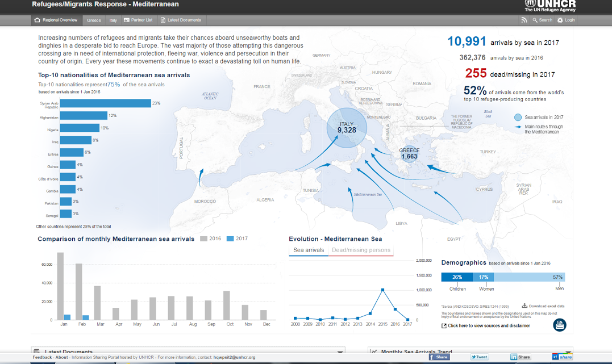Viewport: 612px width, 364px height.
Task: Click the RSS feed icon
Action: pos(524,20)
